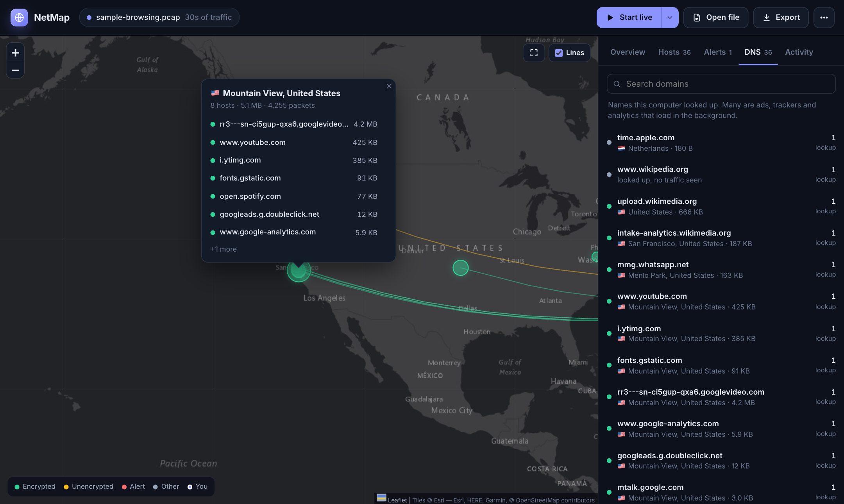This screenshot has height=504, width=844.
Task: Click the sample-browsing.pcap file pill
Action: pyautogui.click(x=159, y=18)
